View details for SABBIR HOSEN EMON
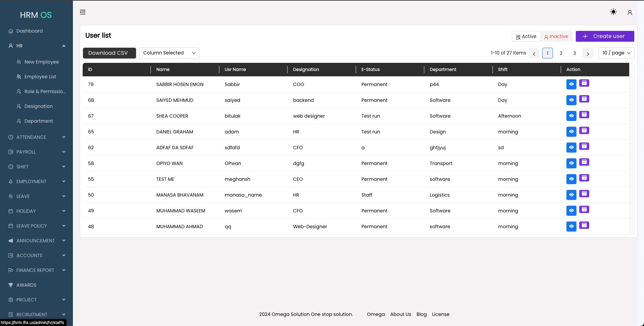Viewport: 644px width, 326px height. coord(571,84)
